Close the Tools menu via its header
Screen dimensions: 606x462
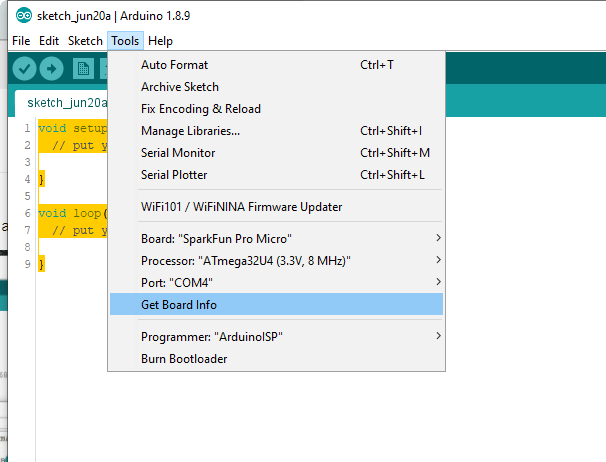pyautogui.click(x=125, y=41)
